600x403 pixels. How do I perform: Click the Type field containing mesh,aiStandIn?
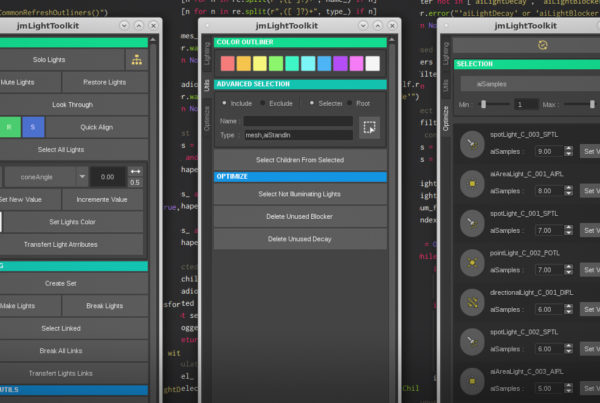pyautogui.click(x=298, y=135)
